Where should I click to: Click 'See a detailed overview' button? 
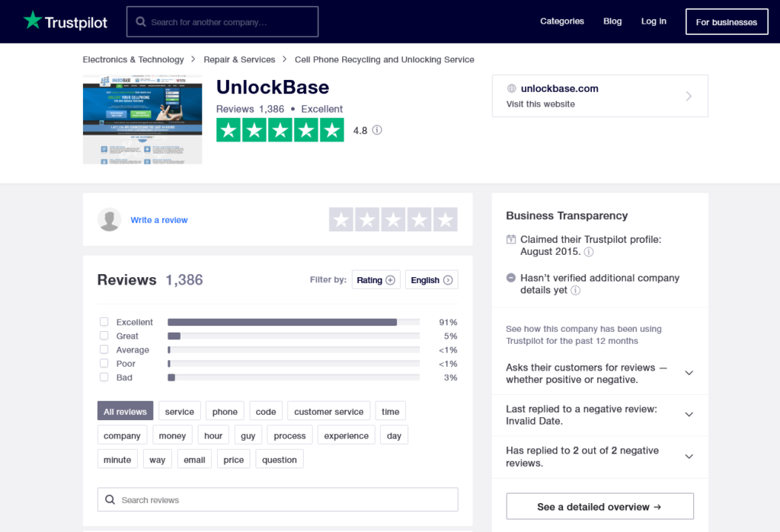click(x=600, y=506)
